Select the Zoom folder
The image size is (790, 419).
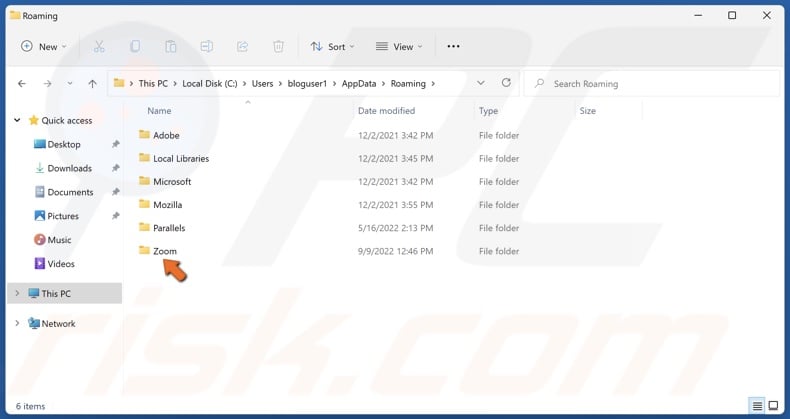pos(164,251)
